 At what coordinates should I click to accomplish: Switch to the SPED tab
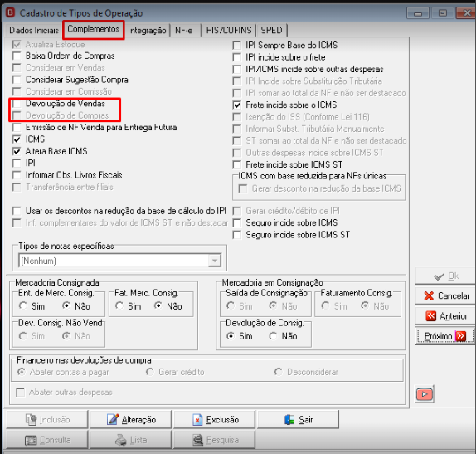pyautogui.click(x=271, y=30)
